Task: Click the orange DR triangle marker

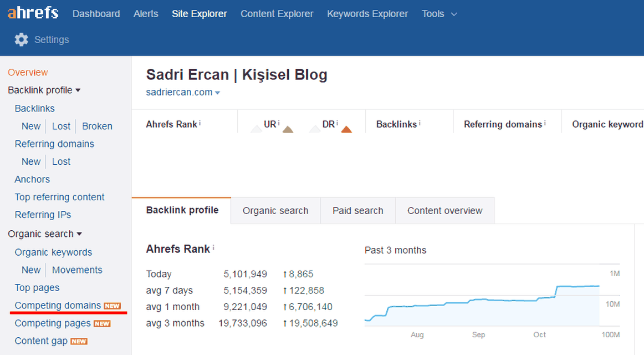Action: (346, 129)
